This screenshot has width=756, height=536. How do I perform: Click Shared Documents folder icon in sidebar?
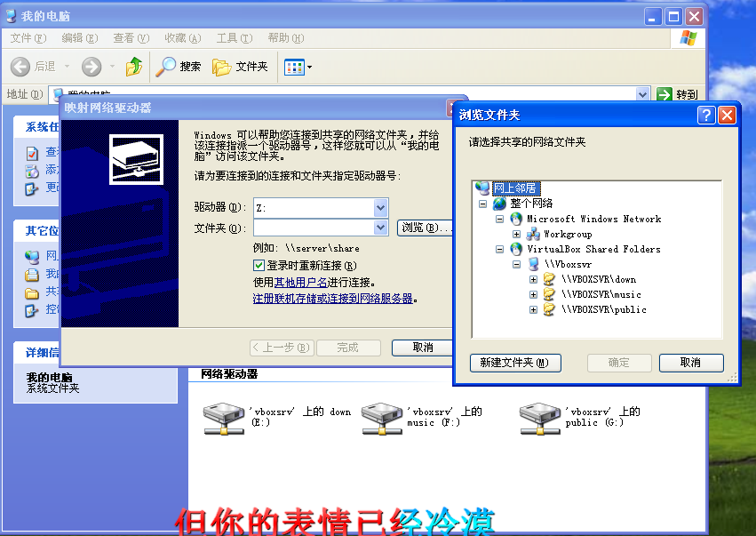pyautogui.click(x=32, y=292)
